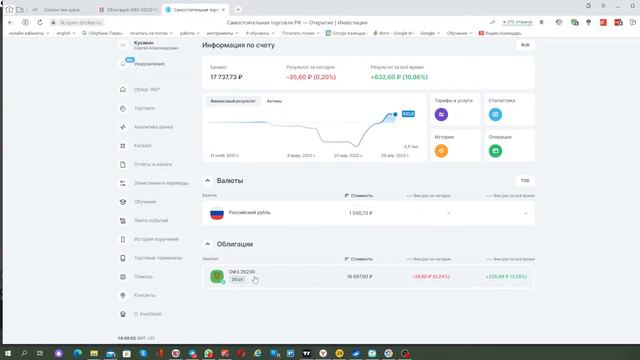Go back with the browser back arrow
Screen dimensions: 640x360
11,22
